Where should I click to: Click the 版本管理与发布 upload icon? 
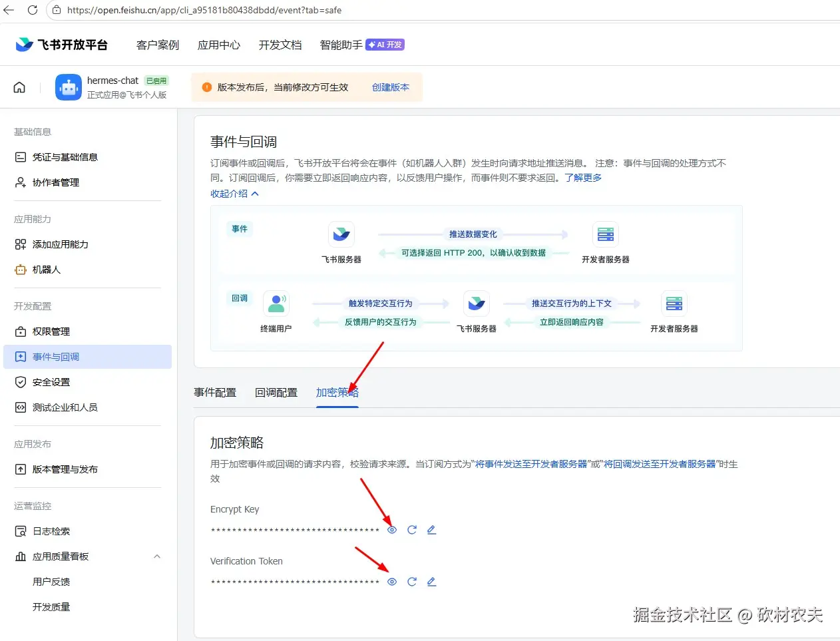(x=21, y=469)
